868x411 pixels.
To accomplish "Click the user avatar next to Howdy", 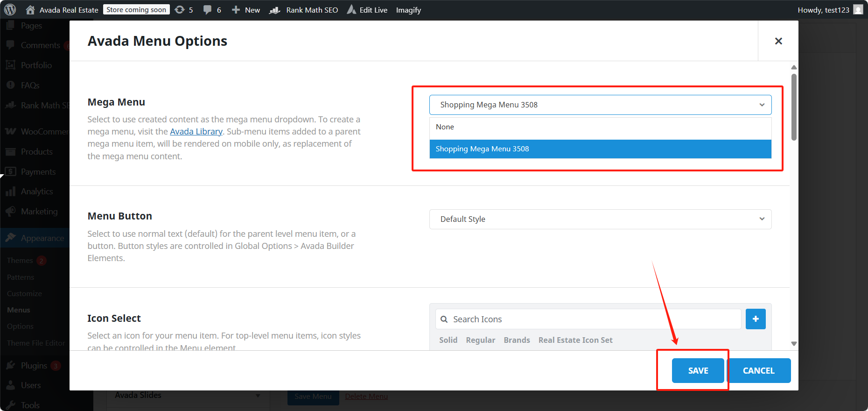I will pyautogui.click(x=858, y=10).
